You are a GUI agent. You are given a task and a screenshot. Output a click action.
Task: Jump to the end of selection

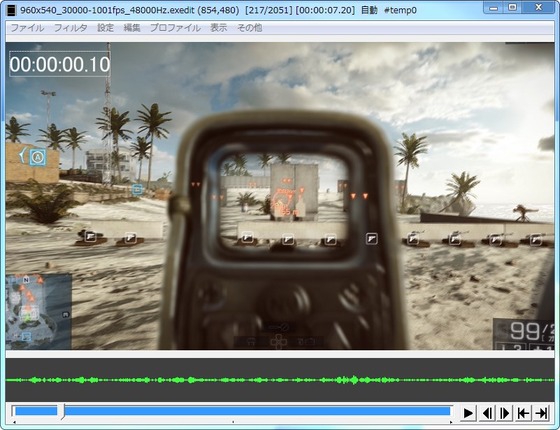541,413
